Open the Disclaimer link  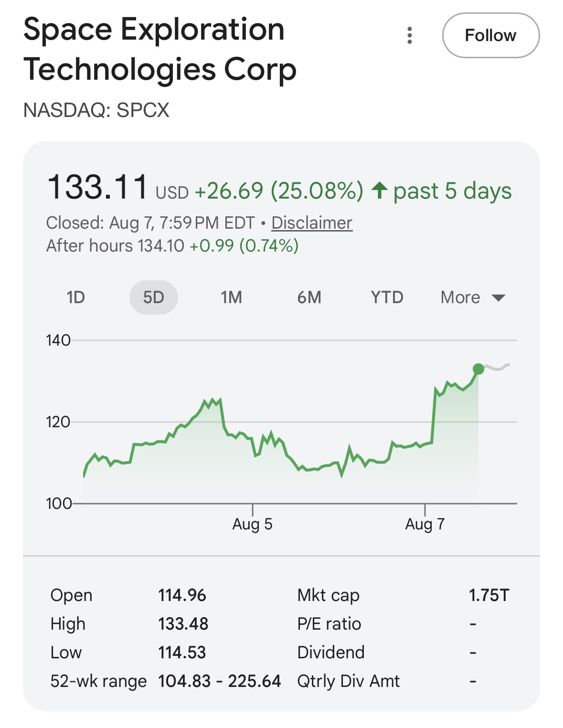312,223
